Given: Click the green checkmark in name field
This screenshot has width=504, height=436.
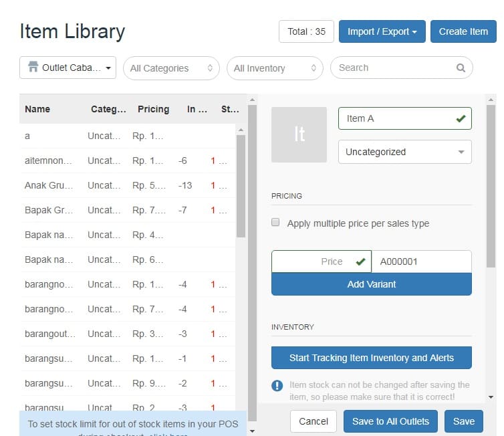Looking at the screenshot, I should coord(460,118).
